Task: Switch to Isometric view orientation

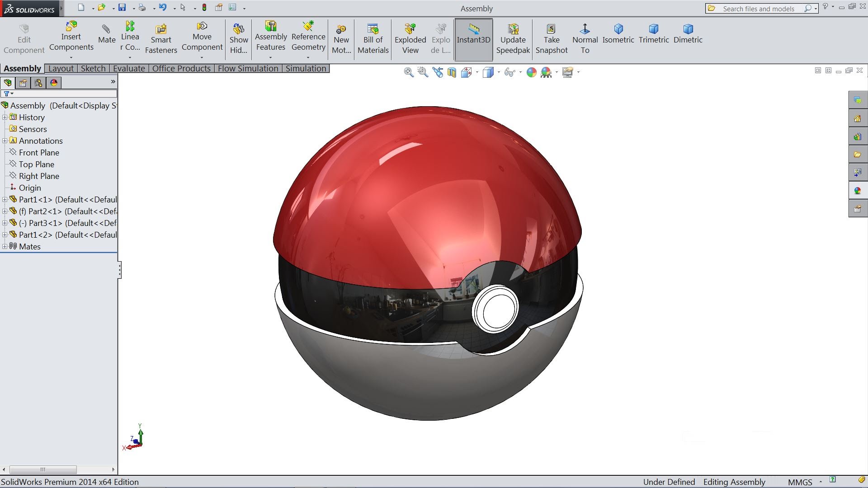Action: point(618,38)
